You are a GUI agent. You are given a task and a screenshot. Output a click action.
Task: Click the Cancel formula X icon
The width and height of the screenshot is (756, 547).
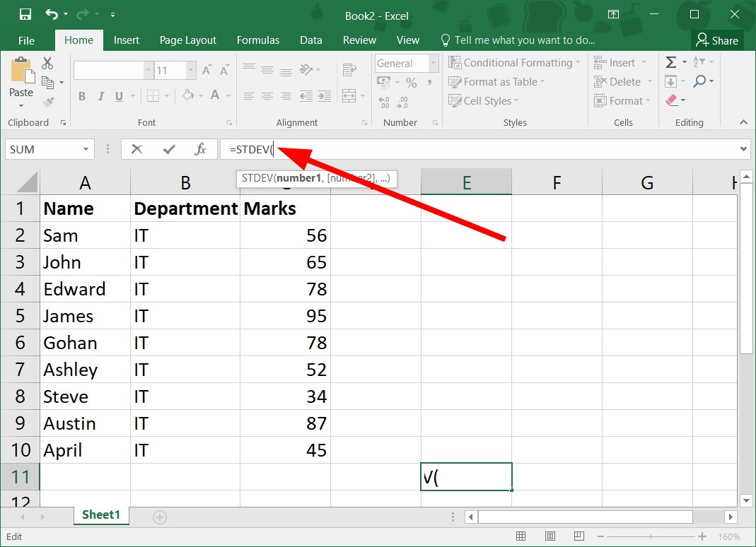pos(136,149)
